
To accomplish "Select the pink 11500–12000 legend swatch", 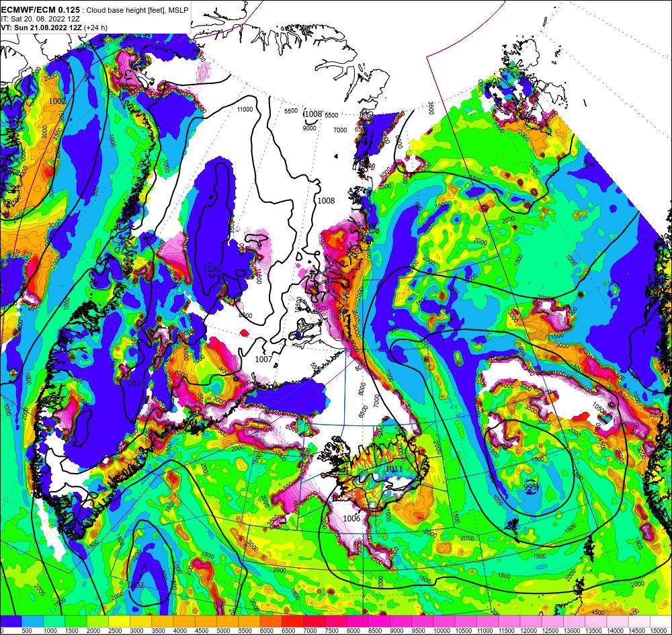I will pos(509,622).
